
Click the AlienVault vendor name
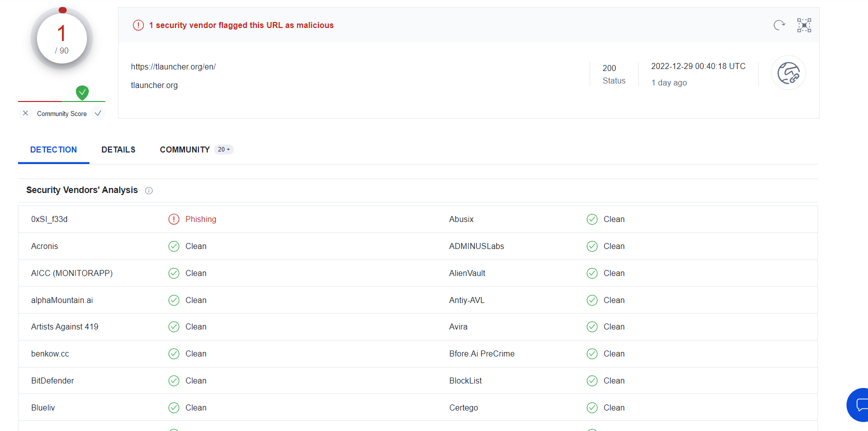tap(467, 273)
